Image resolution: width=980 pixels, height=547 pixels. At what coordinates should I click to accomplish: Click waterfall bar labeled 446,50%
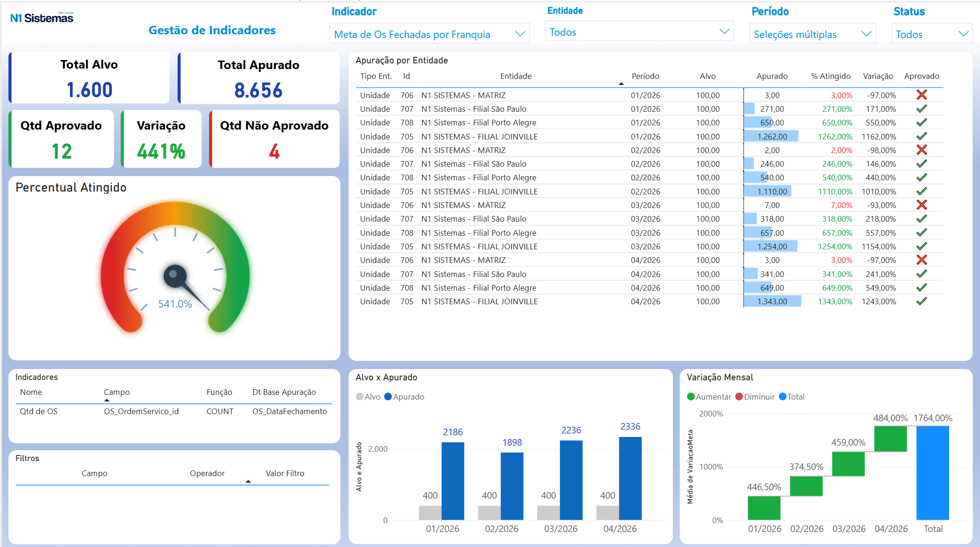click(764, 508)
